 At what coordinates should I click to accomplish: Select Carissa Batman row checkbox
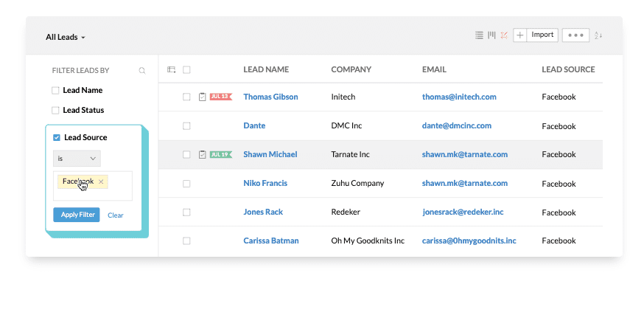(x=186, y=241)
